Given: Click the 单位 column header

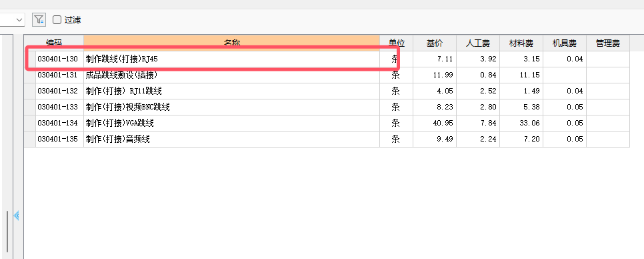Looking at the screenshot, I should pos(397,43).
